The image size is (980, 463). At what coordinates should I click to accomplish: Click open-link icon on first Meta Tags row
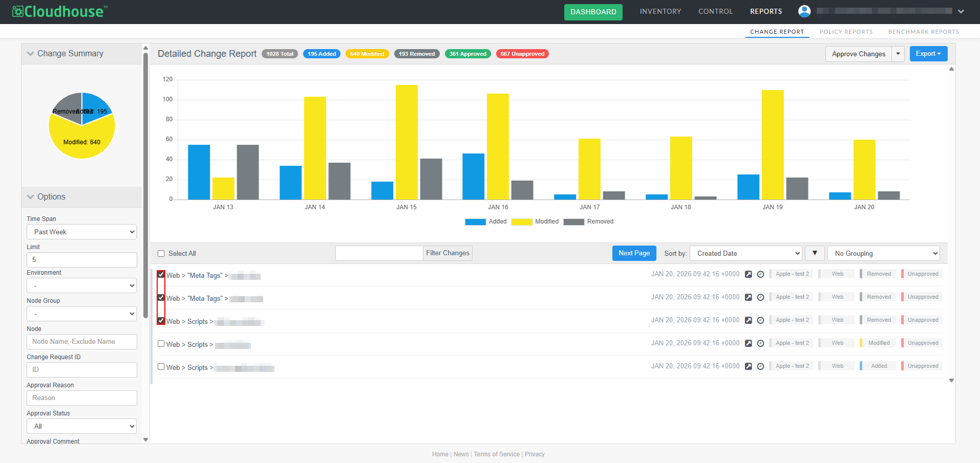pyautogui.click(x=748, y=274)
